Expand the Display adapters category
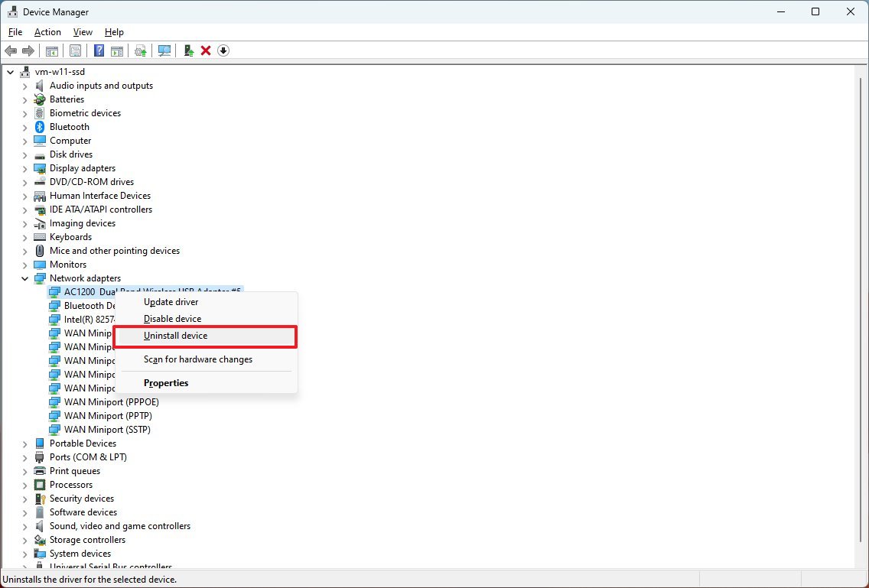This screenshot has height=588, width=869. [24, 167]
